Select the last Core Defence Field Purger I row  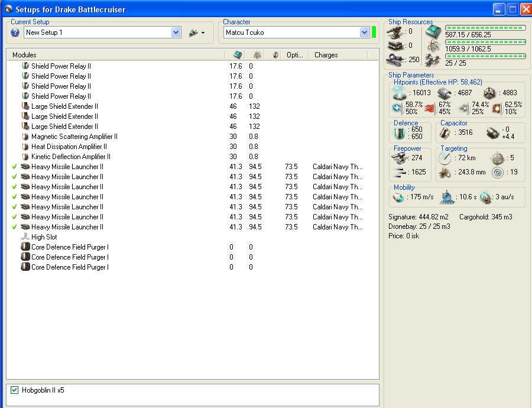(192, 267)
